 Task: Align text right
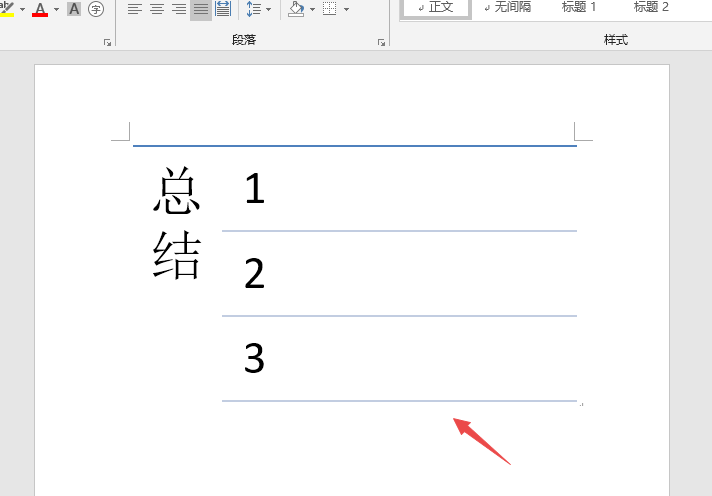click(179, 9)
